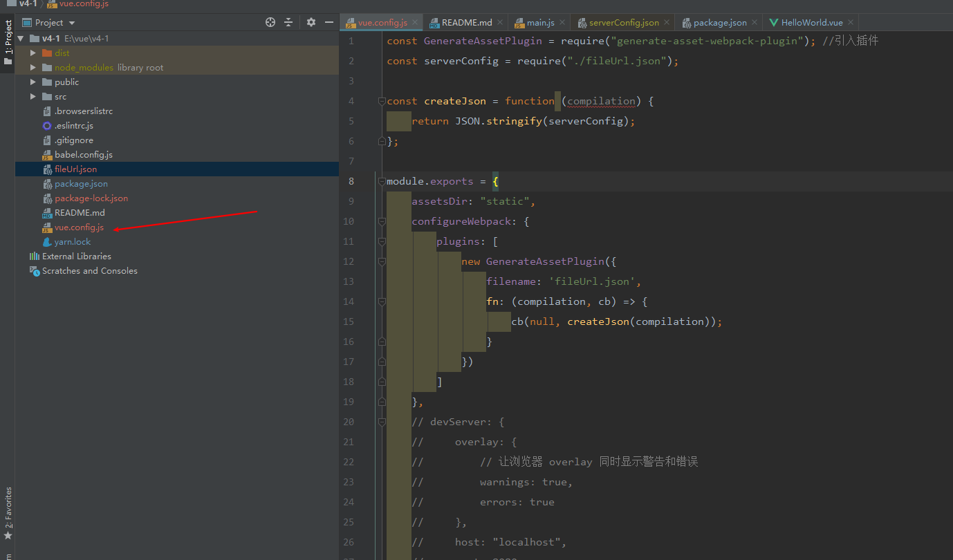Screen dimensions: 953x560
Task: Fold plugins array at line 11
Action: [381, 241]
